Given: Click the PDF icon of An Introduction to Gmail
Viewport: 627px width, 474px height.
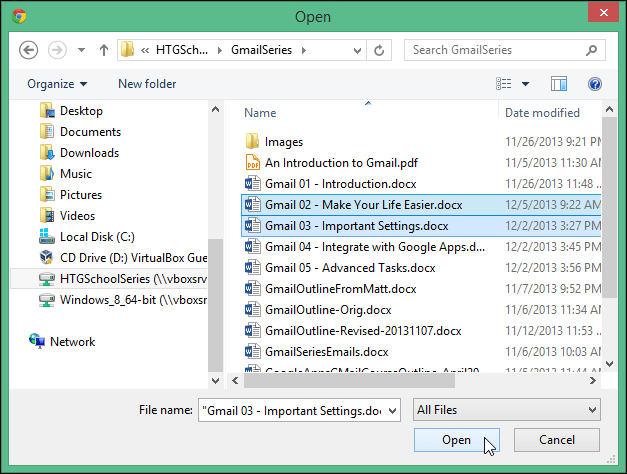Looking at the screenshot, I should [253, 163].
